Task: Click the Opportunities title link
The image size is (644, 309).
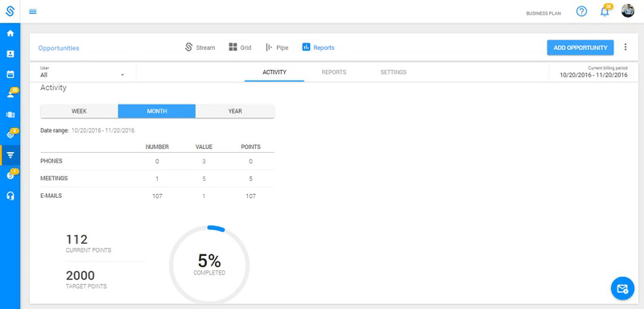Action: click(x=59, y=48)
